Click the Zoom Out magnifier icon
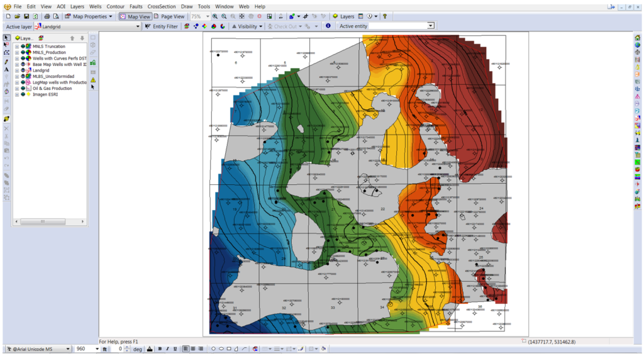This screenshot has width=644, height=356. [224, 16]
